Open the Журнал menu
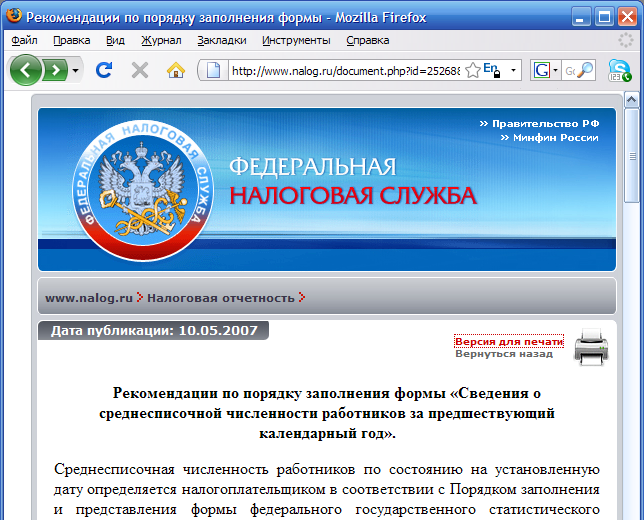 161,40
